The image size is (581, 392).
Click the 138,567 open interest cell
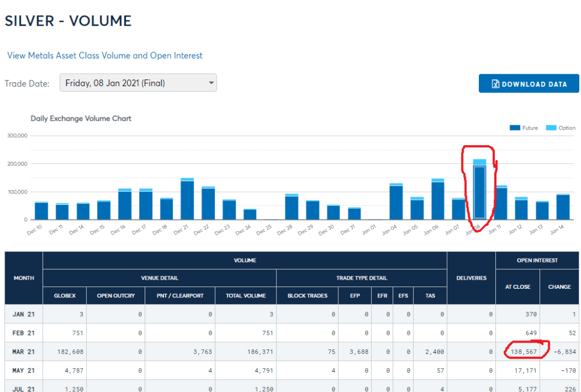coord(523,352)
